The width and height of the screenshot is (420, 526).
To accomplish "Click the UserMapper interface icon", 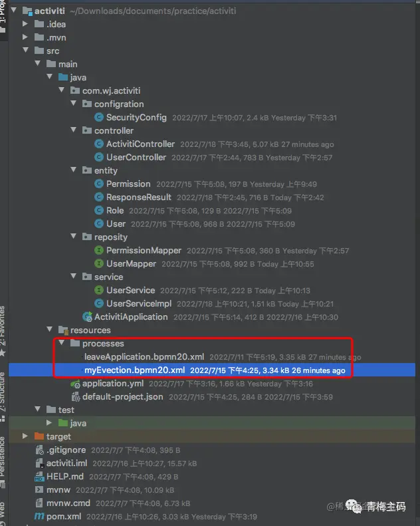I will (99, 263).
